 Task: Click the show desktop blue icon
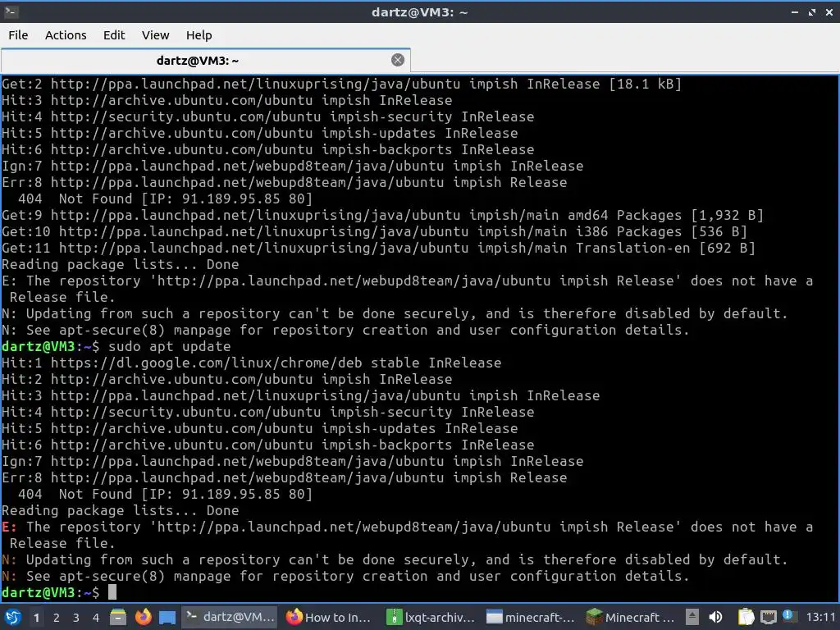(x=167, y=618)
